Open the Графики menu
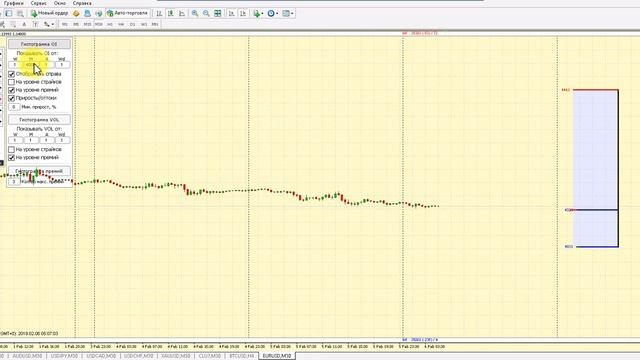The height and width of the screenshot is (360, 640). [14, 3]
